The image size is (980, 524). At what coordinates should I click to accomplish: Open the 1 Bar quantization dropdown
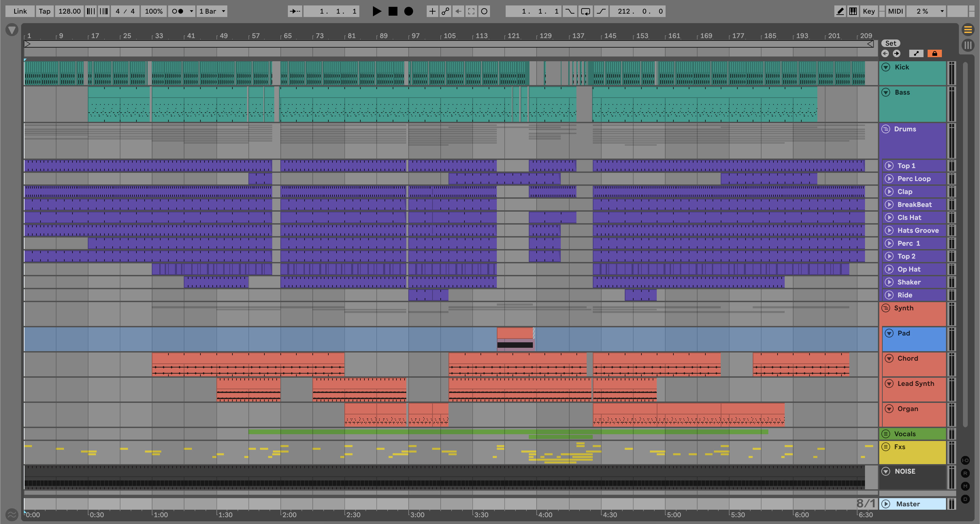(x=212, y=11)
